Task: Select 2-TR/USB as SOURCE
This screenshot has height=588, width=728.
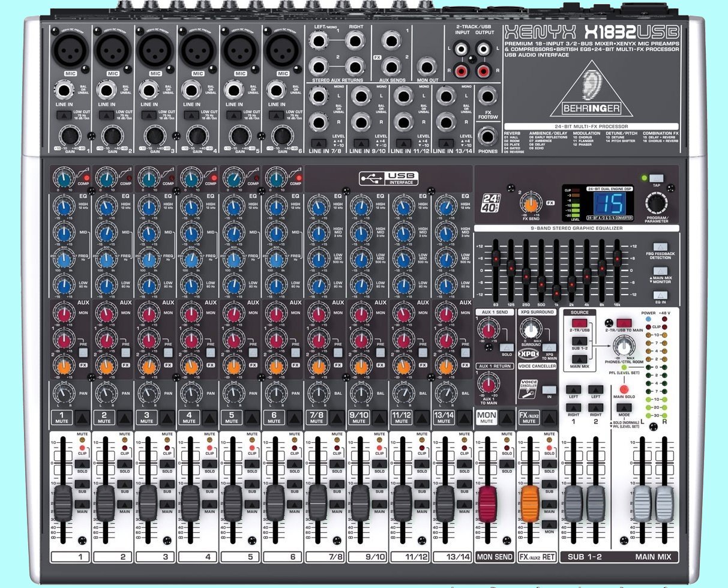Action: (x=579, y=323)
